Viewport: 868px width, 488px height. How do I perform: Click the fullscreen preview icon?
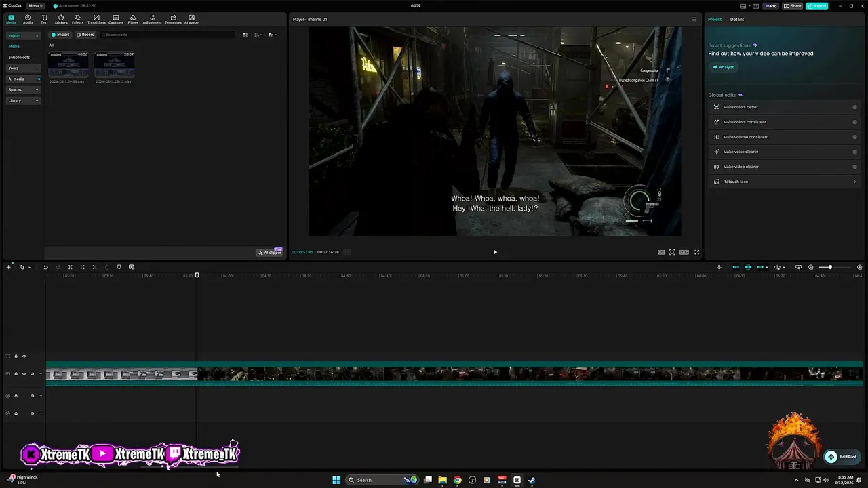click(696, 252)
